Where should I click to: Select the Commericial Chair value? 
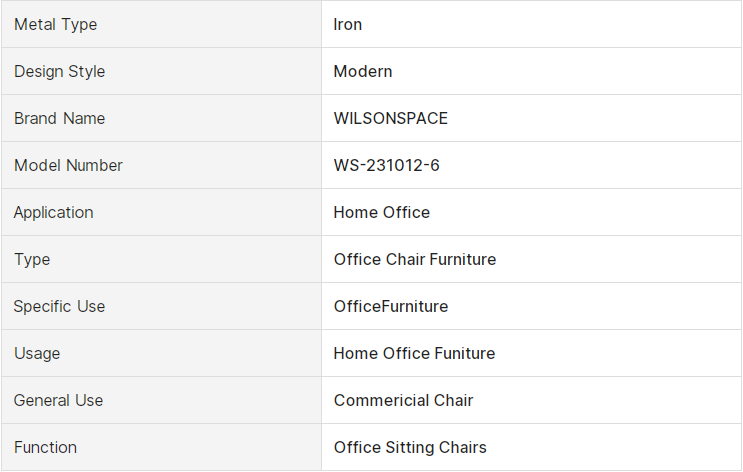(x=403, y=400)
